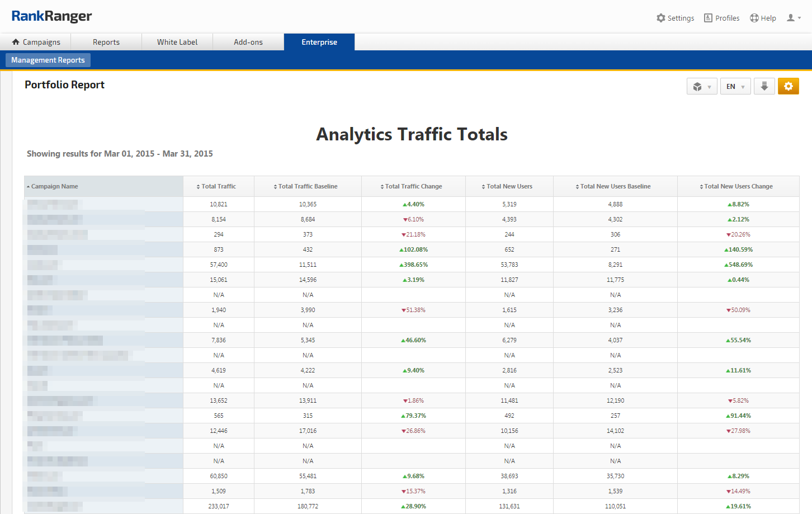The image size is (812, 514).
Task: Click the download report arrow button
Action: click(x=764, y=86)
